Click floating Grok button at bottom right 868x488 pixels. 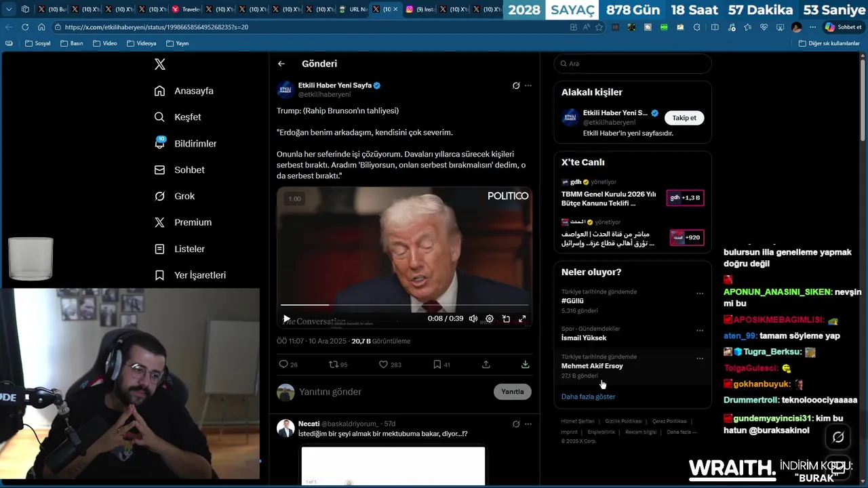pyautogui.click(x=838, y=437)
